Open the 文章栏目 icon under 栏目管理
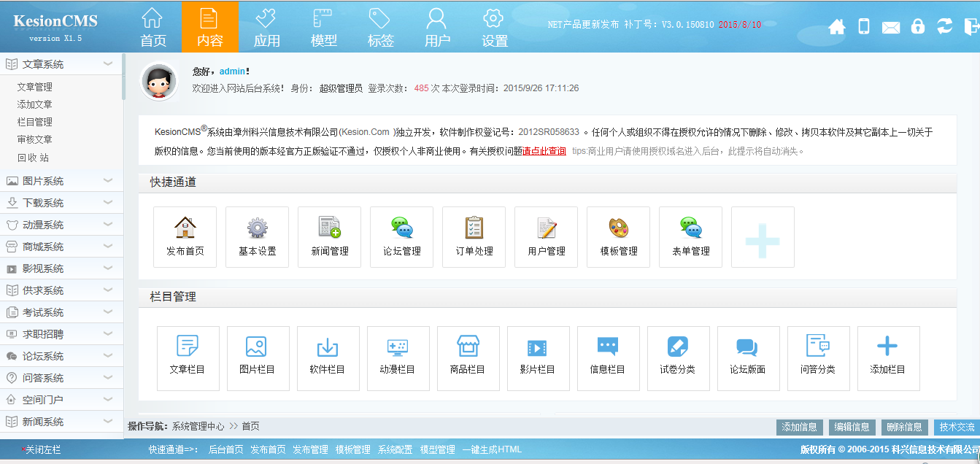This screenshot has width=980, height=464. (x=188, y=358)
